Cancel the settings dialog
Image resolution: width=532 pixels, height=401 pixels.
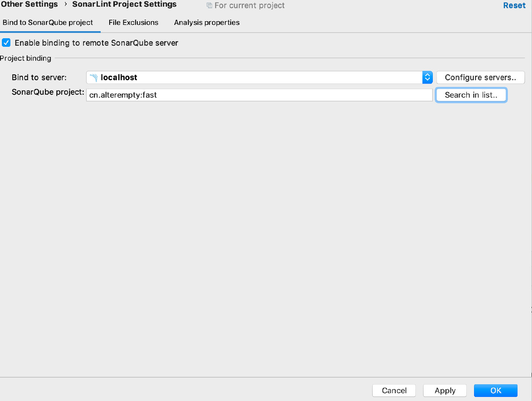(394, 391)
